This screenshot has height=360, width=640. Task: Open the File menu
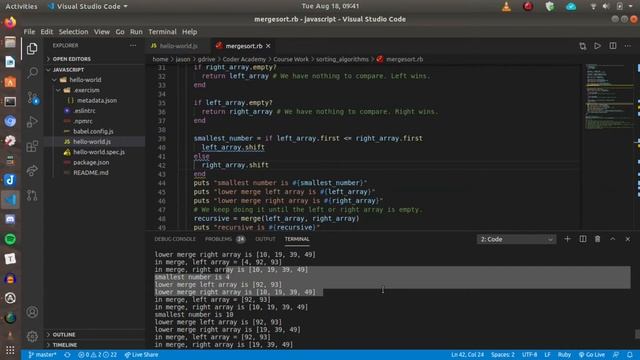[x=29, y=32]
